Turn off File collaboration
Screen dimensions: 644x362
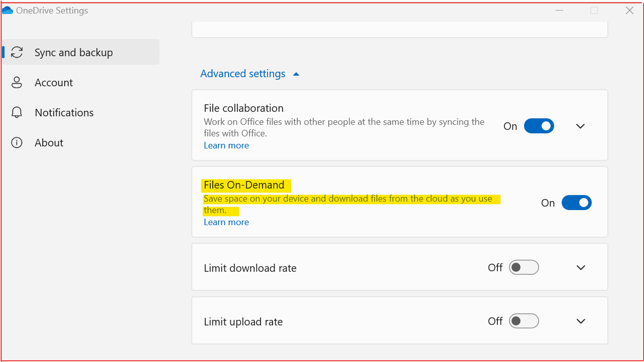tap(539, 126)
